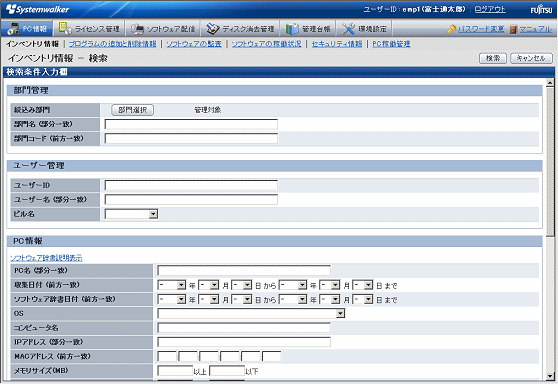Viewport: 558px width, 384px height.
Task: Click the scrollbar up arrow
Action: pos(550,83)
